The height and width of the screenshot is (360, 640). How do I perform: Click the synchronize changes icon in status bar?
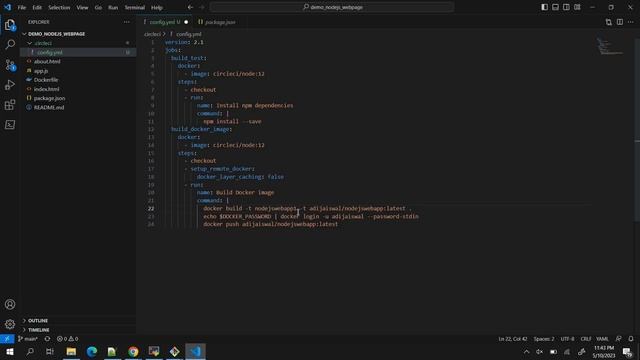47,339
